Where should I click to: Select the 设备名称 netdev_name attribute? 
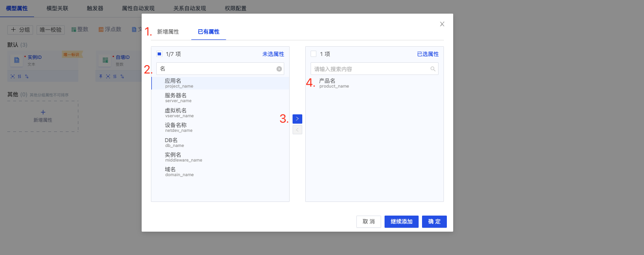(220, 127)
